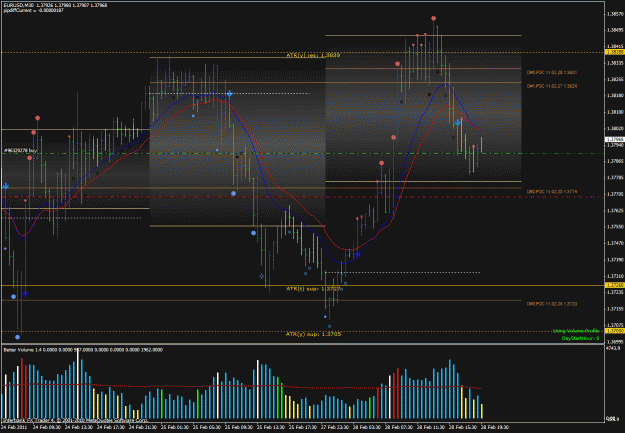The width and height of the screenshot is (625, 433).
Task: Click the POC 11.02.27 1.3824 label
Action: point(552,86)
